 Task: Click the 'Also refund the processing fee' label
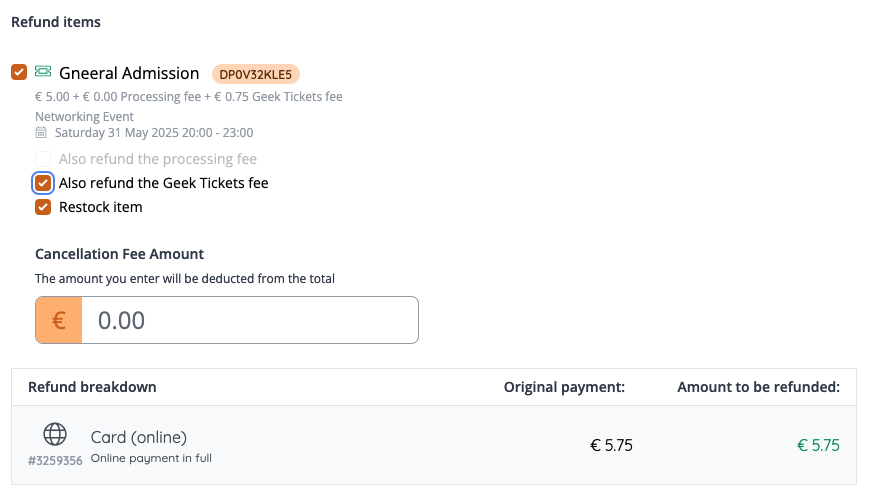(158, 159)
